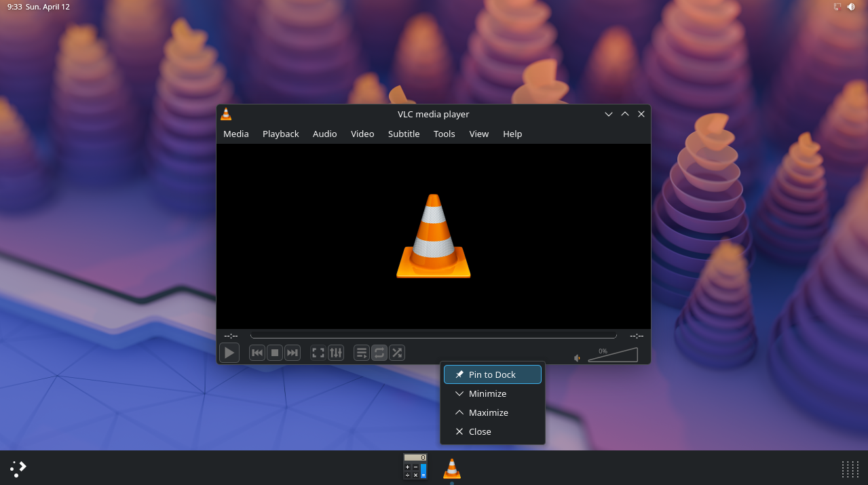Open the Media menu
Screen dimensions: 868x485
[x=235, y=134]
